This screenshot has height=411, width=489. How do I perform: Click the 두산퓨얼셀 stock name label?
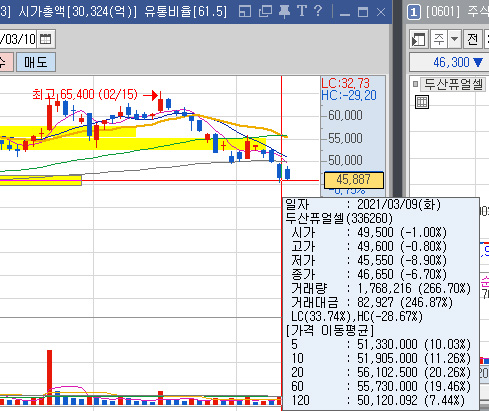click(x=453, y=85)
